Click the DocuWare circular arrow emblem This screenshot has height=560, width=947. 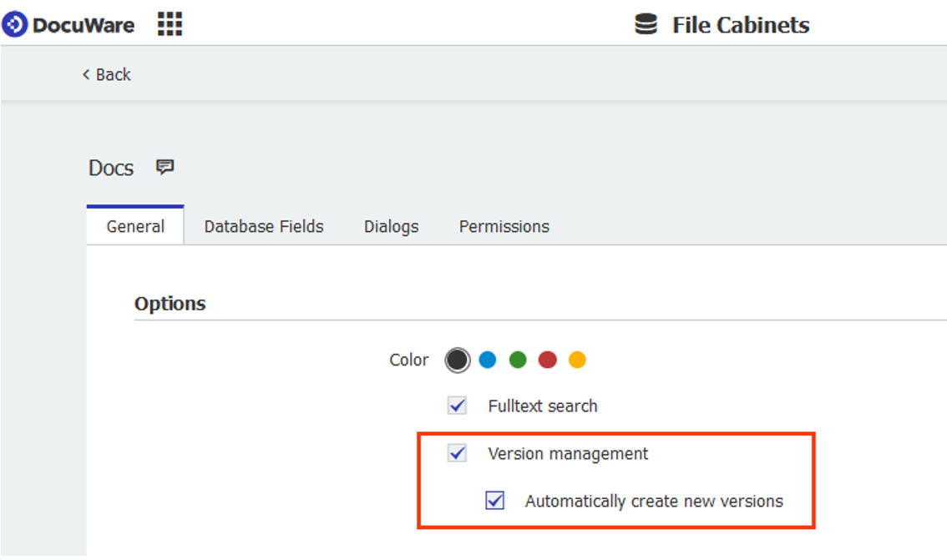coord(13,24)
